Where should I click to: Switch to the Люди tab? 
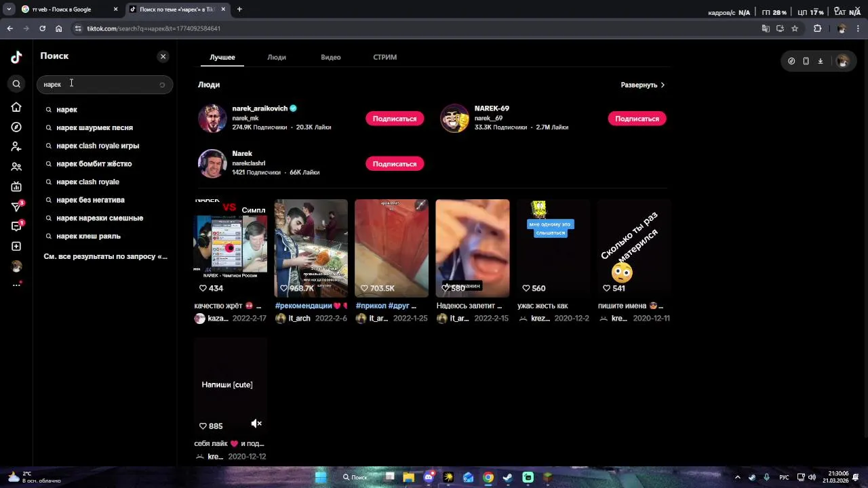(x=277, y=57)
